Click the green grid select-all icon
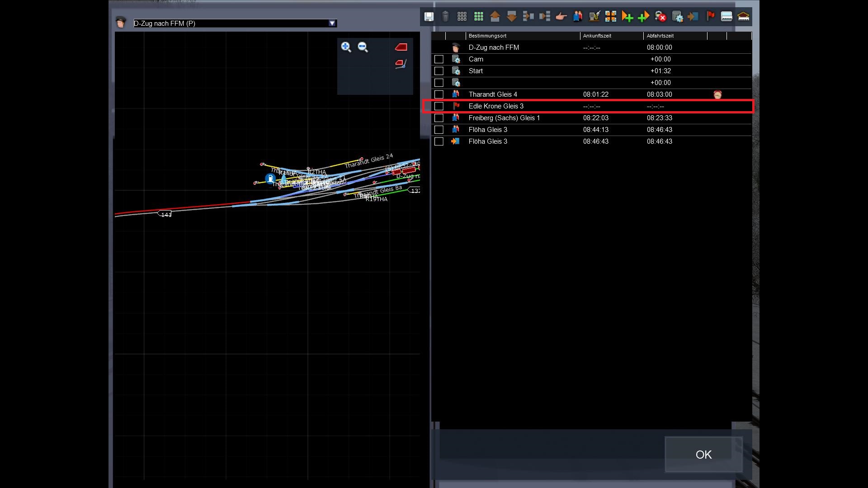This screenshot has width=868, height=488. click(478, 17)
